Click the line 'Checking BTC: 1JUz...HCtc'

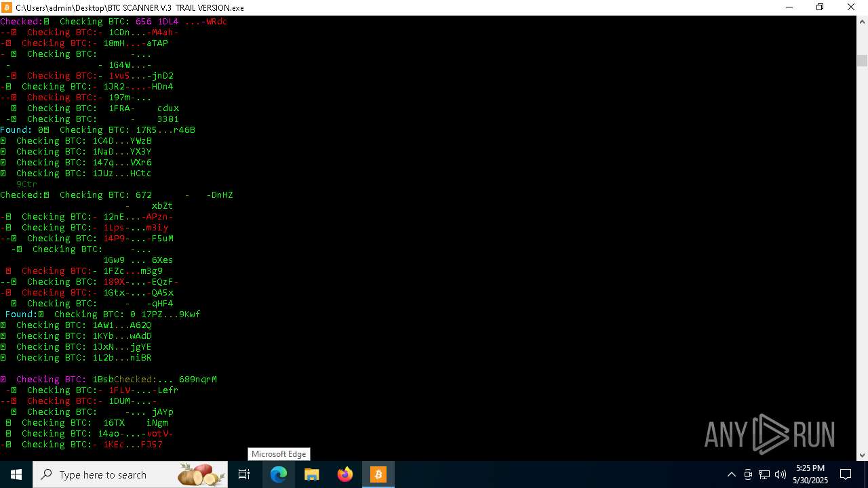click(x=76, y=173)
